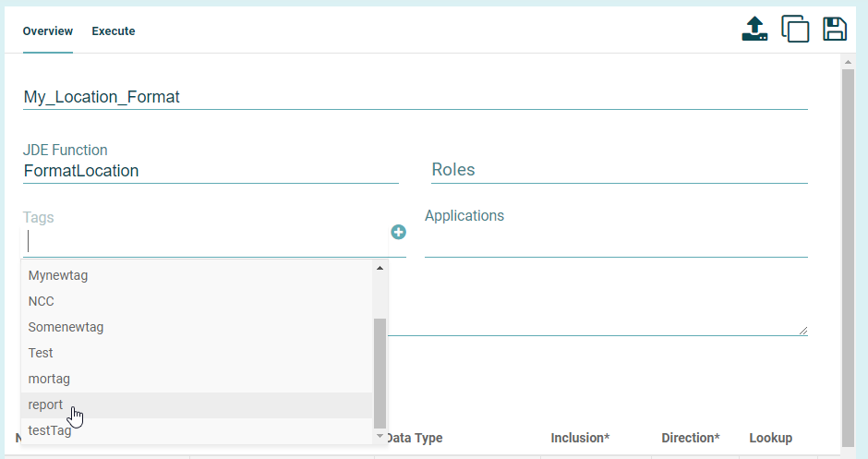Select the report tag option
Screen dimensions: 868x459
[46, 405]
